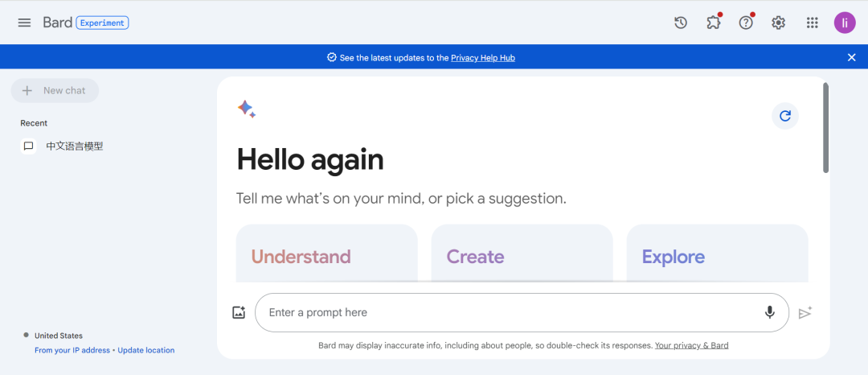
Task: Dismiss the blue privacy banner
Action: click(x=851, y=57)
